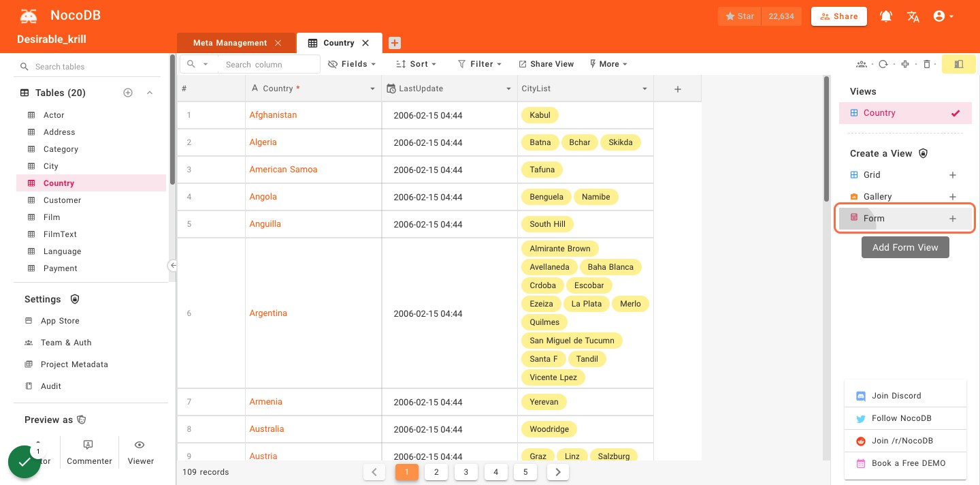Click Book a Free DEMO
The image size is (980, 485).
coord(905,463)
